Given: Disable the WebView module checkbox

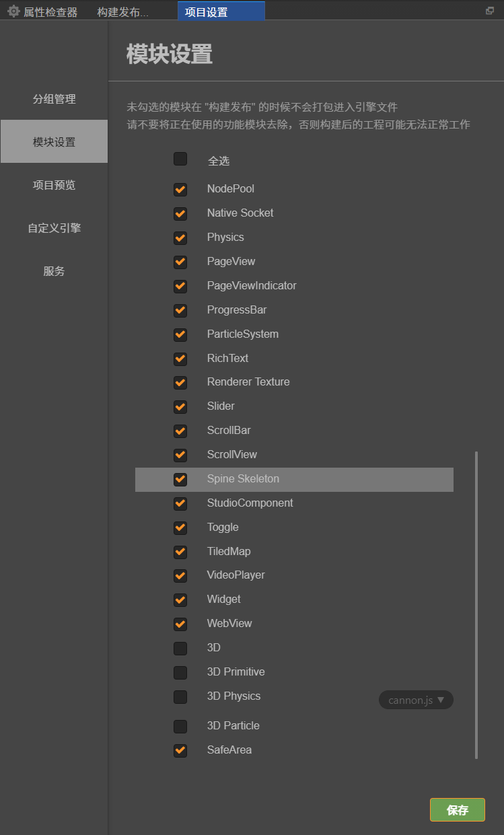Looking at the screenshot, I should click(x=180, y=624).
